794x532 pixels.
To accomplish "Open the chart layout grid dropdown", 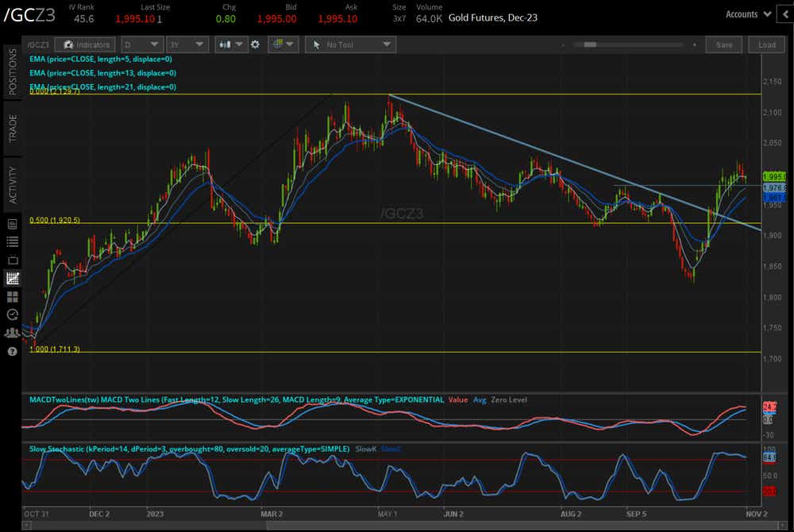I will coord(282,45).
